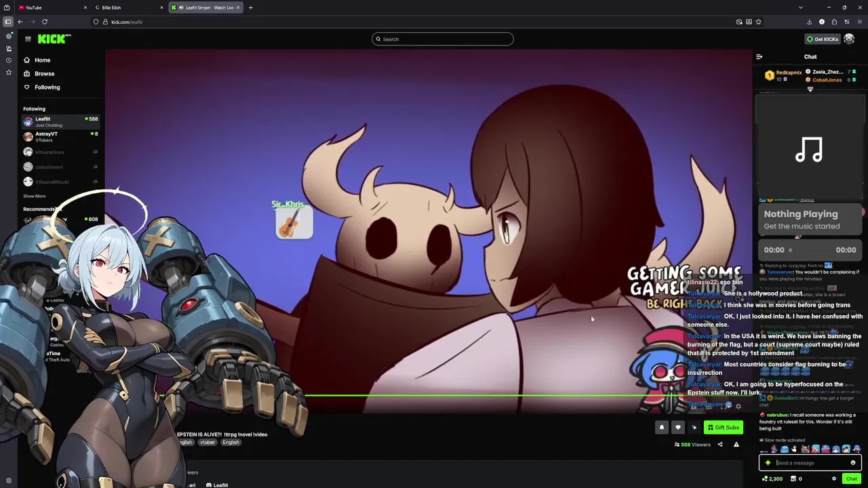Select the Leafit channel in Following
Viewport: 868px width, 488px height.
pos(61,122)
